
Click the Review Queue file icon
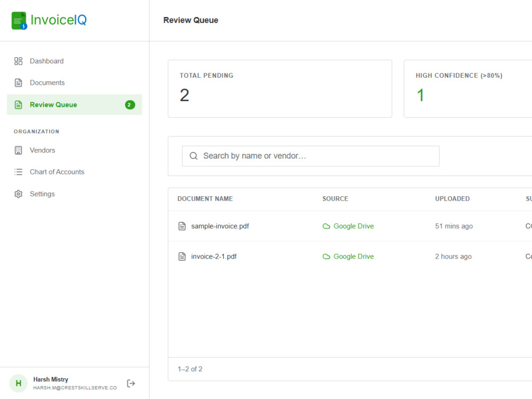(18, 105)
